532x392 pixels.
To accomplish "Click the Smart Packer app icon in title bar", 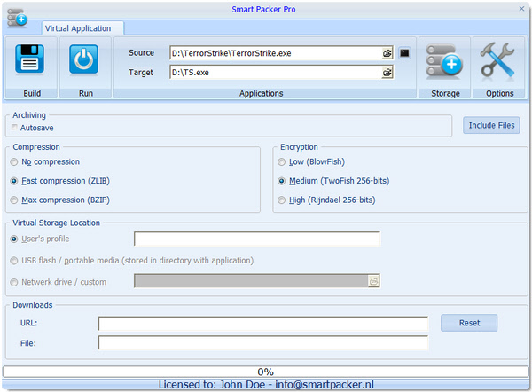I will (16, 15).
